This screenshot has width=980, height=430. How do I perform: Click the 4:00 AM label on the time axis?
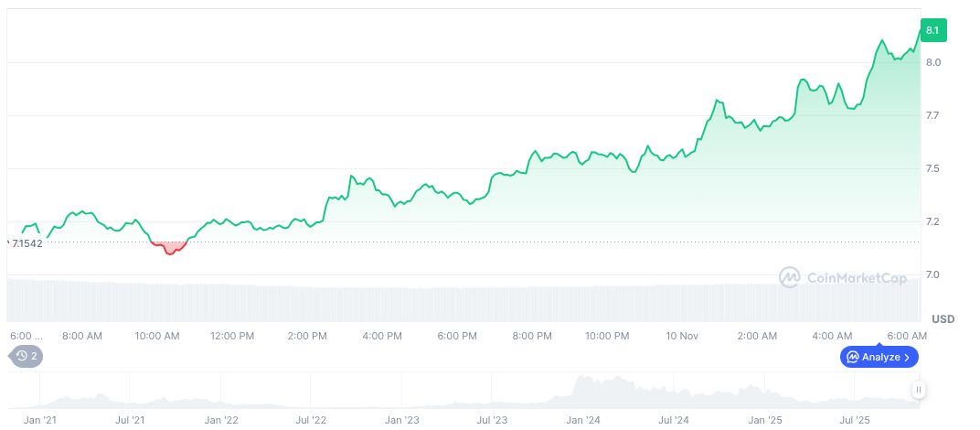[x=832, y=336]
